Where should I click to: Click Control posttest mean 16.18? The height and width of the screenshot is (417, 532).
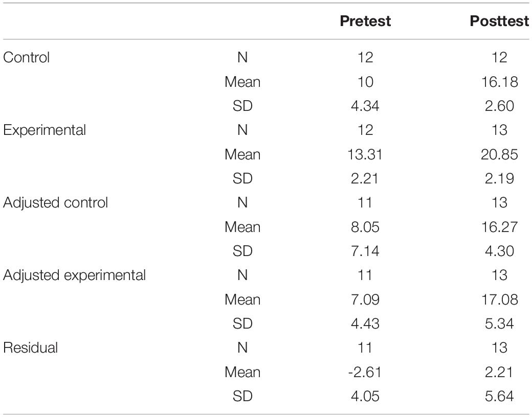coord(500,82)
